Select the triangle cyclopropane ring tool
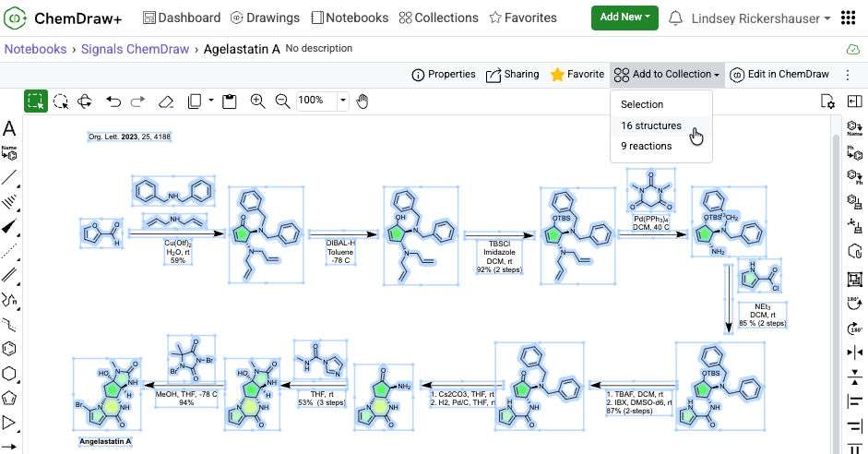The width and height of the screenshot is (868, 454). point(9,423)
